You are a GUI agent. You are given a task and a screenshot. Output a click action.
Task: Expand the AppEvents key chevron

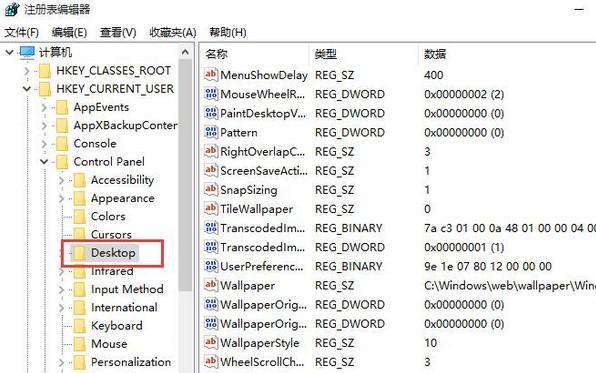(44, 108)
